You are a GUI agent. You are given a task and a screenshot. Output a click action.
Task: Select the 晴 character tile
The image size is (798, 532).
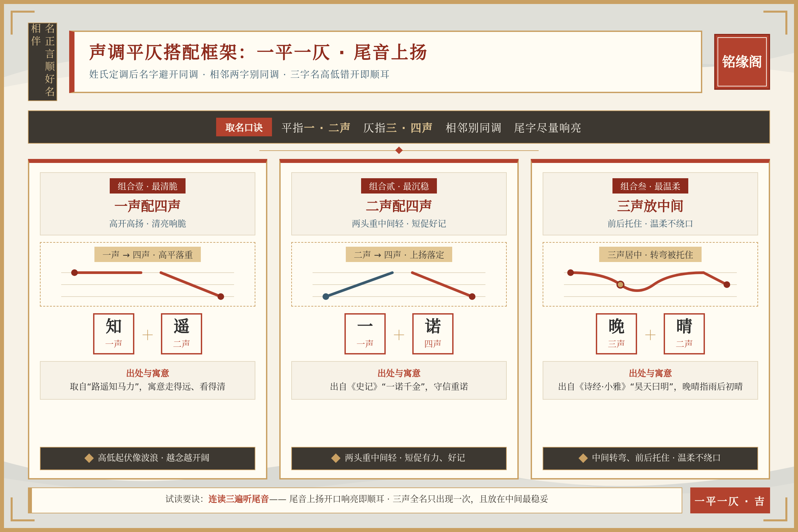684,334
